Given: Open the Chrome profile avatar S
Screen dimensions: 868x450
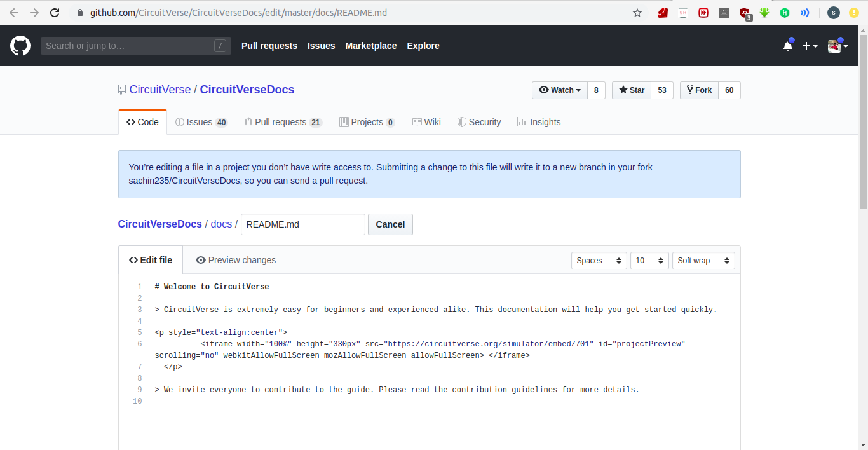Looking at the screenshot, I should (x=834, y=13).
